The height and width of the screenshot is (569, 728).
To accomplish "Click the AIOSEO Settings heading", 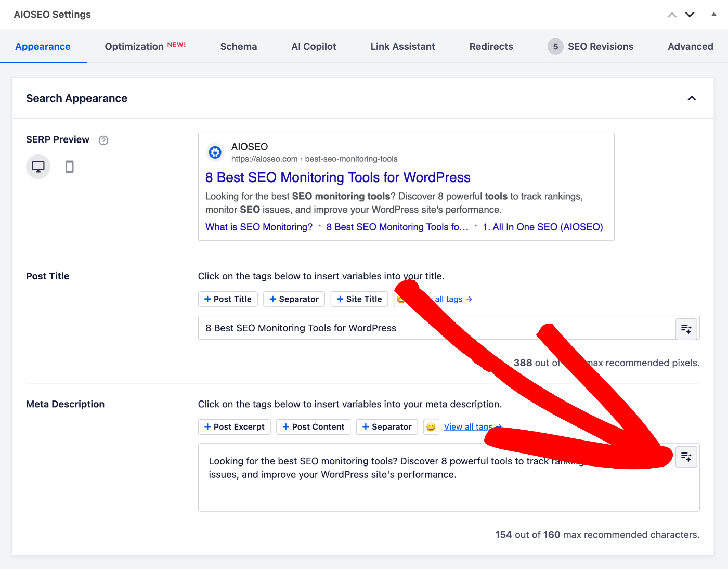I will [x=53, y=15].
